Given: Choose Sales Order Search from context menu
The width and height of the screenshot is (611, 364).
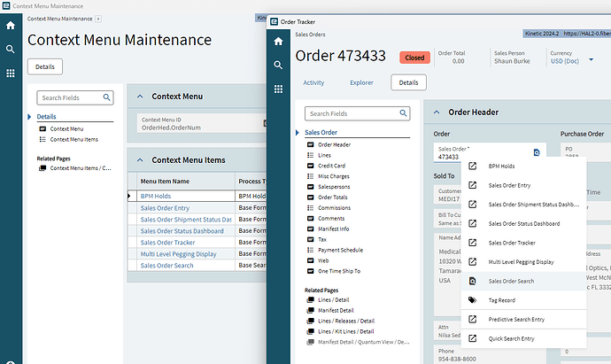Looking at the screenshot, I should [x=511, y=281].
